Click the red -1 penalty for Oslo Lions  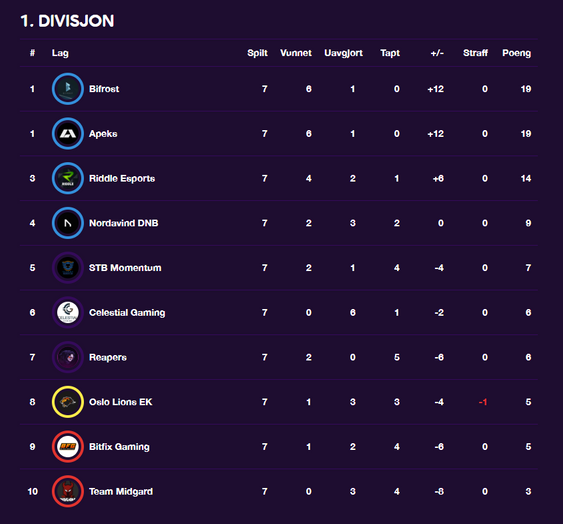pyautogui.click(x=483, y=402)
